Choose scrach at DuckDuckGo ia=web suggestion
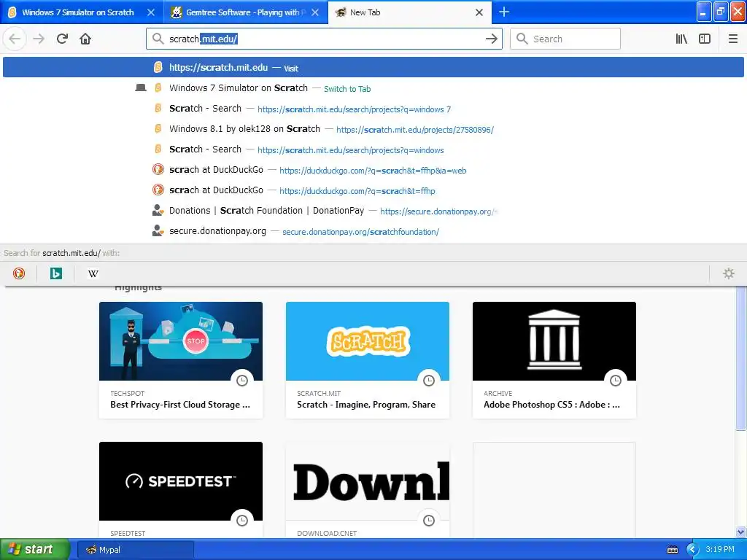 coord(373,170)
